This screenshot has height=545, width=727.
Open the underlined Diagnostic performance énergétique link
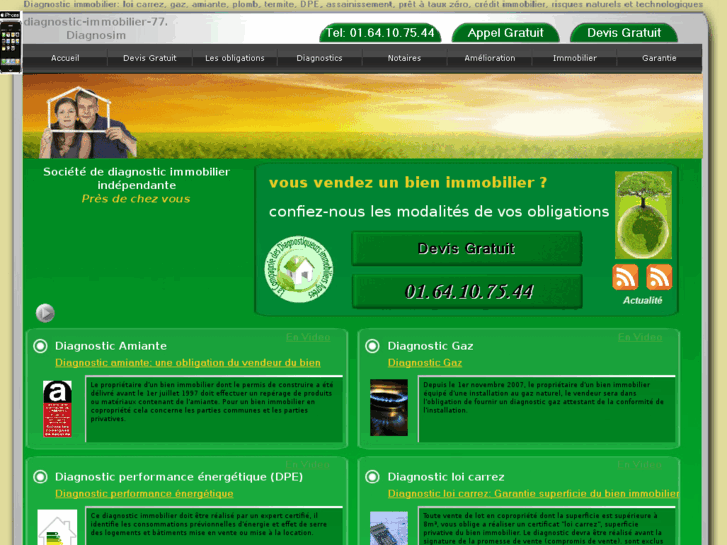click(144, 494)
